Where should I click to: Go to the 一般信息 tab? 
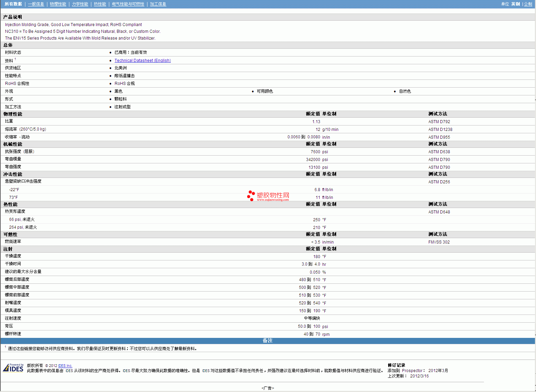(36, 4)
